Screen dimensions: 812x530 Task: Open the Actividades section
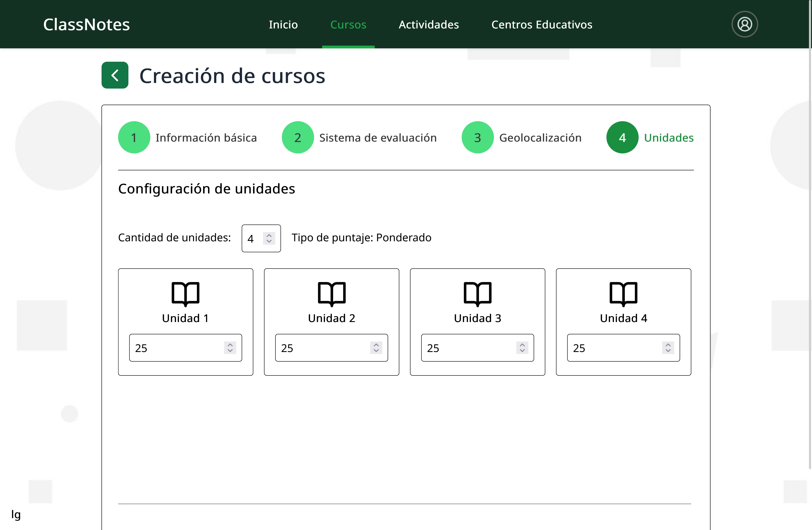(429, 24)
